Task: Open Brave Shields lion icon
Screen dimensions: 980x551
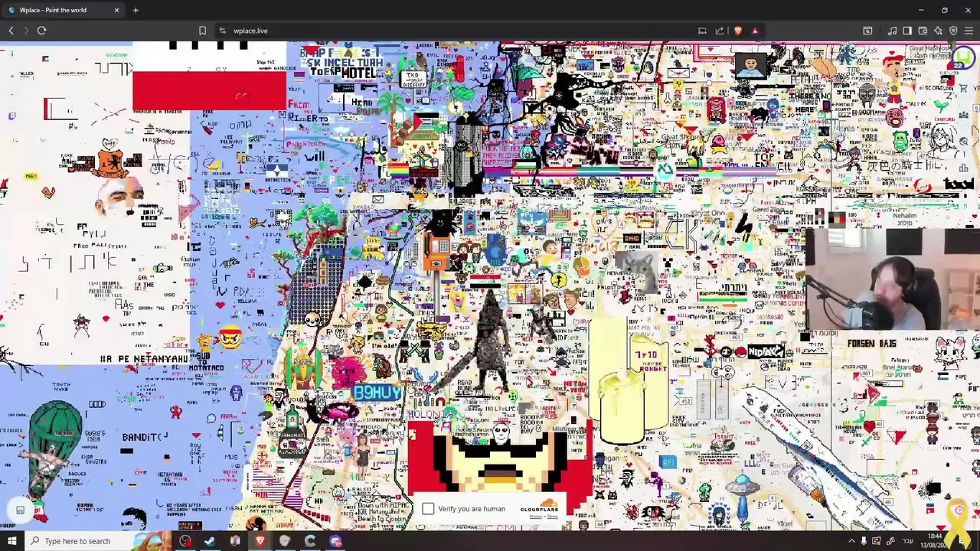Action: pos(738,31)
